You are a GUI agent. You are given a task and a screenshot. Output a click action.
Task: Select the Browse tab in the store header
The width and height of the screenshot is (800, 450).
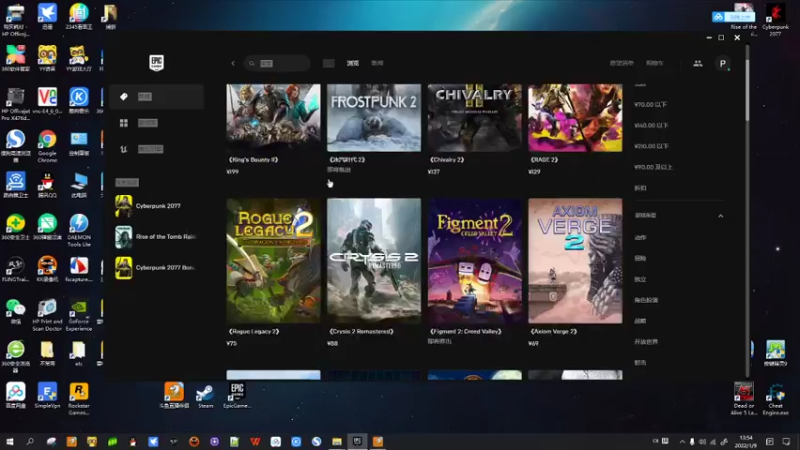353,63
